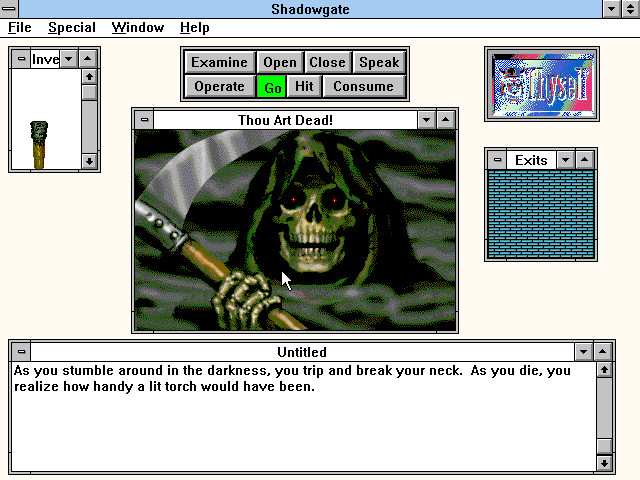Minimize the Shadowgate main window
Viewport: 640px width, 480px height.
[611, 9]
